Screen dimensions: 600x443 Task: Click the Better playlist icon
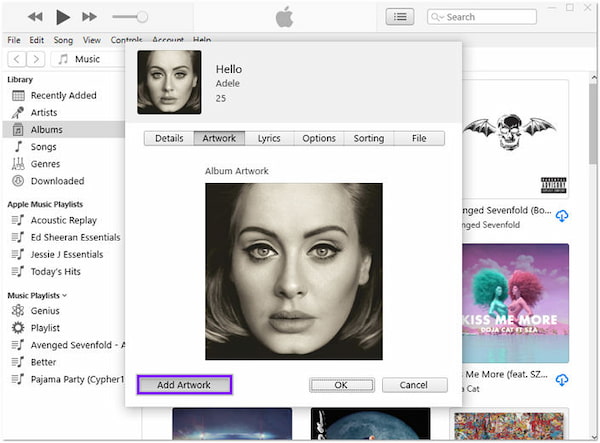coord(18,362)
